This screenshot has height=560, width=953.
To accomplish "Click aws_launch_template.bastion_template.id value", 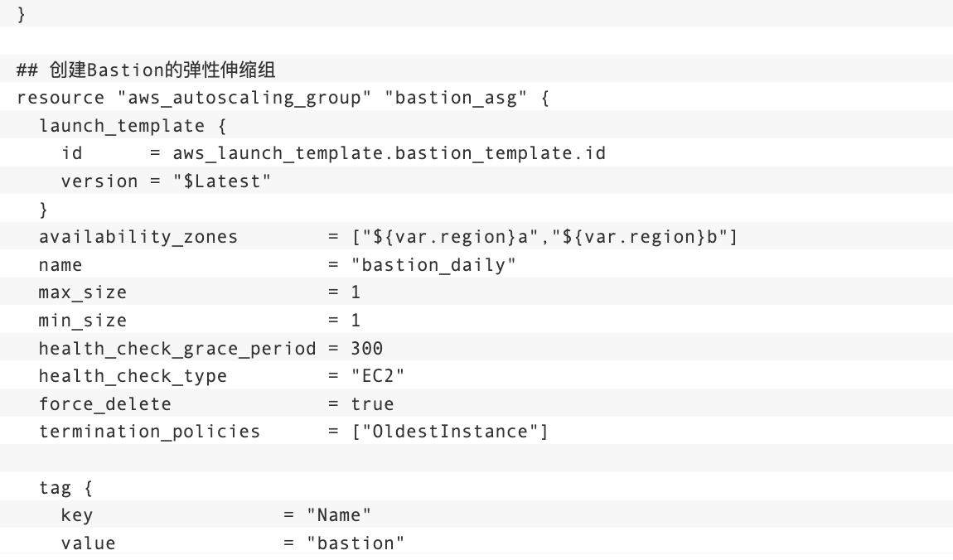I will click(389, 153).
